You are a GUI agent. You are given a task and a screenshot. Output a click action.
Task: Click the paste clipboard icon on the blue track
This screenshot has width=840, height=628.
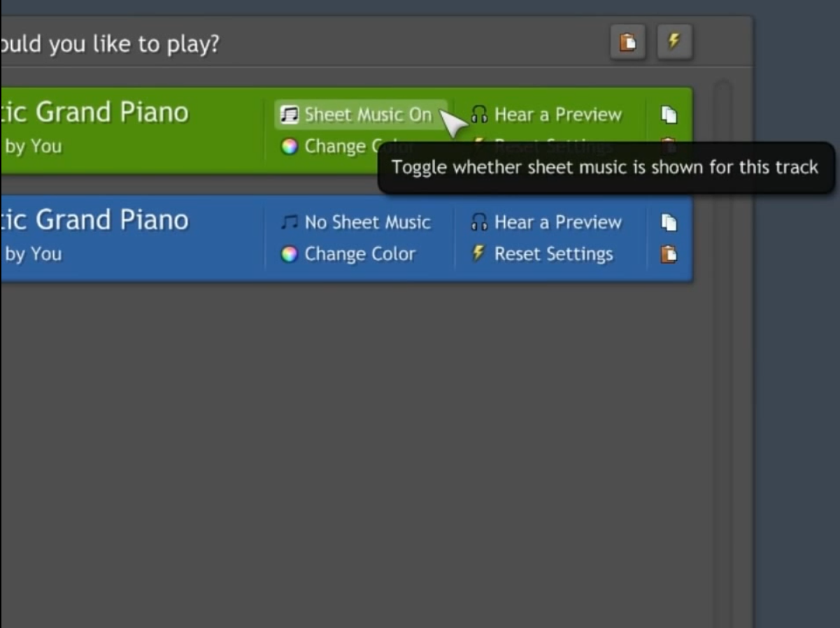(x=669, y=254)
